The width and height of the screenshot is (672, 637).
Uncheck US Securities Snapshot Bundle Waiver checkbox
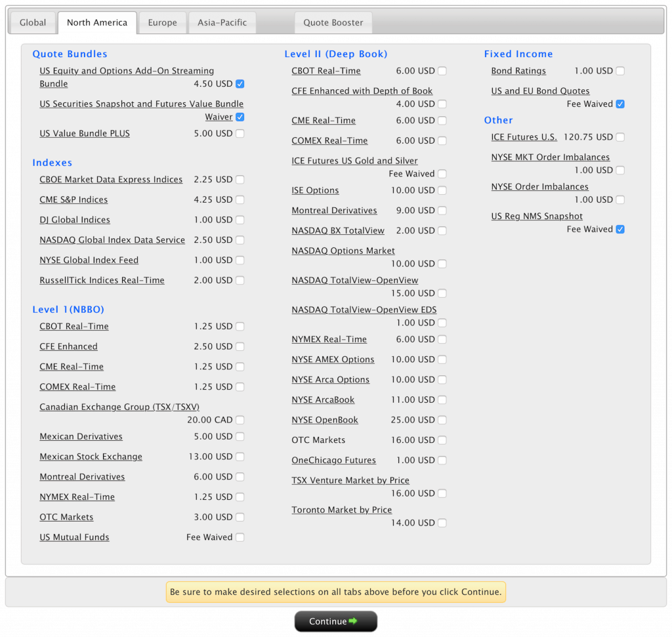tap(240, 117)
